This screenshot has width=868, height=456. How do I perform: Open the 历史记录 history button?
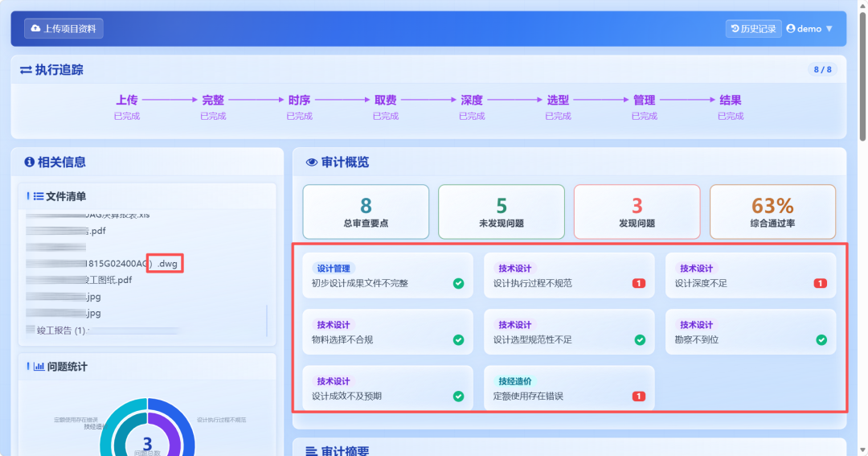coord(753,29)
